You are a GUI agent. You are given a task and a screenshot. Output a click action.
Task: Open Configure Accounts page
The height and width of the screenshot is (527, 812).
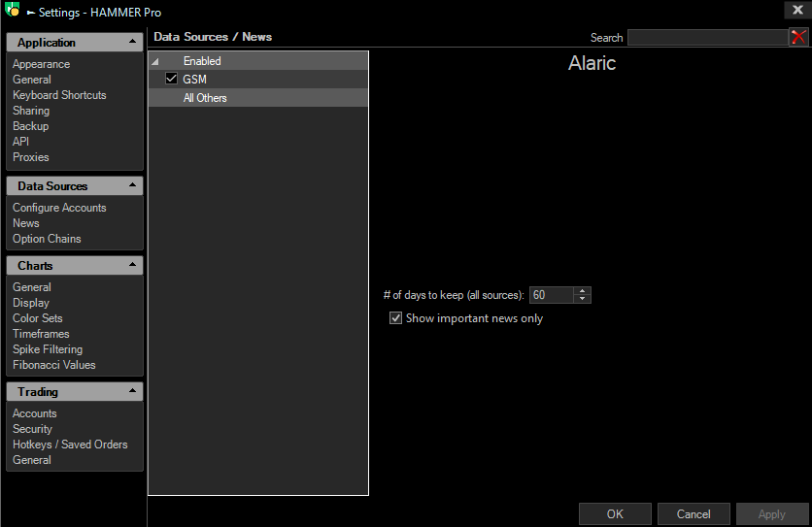click(x=59, y=208)
